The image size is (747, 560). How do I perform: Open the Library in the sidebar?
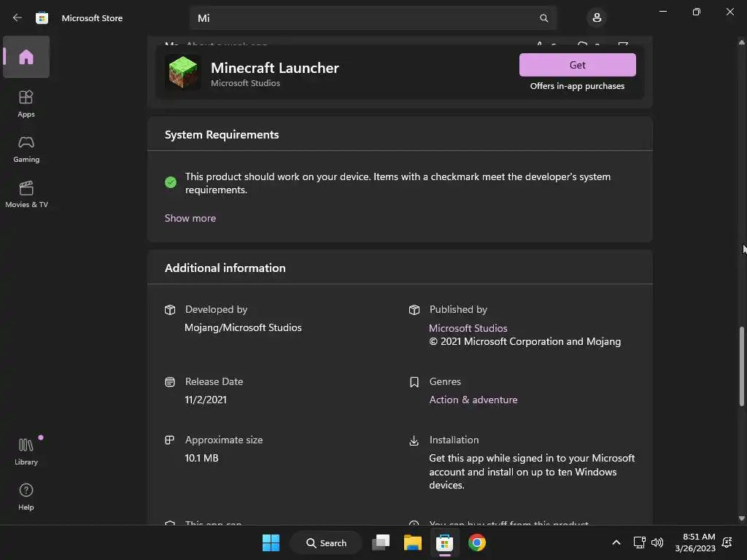pyautogui.click(x=26, y=451)
